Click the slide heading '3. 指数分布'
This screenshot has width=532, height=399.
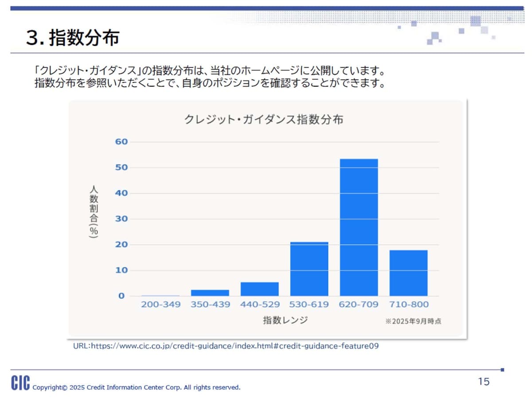click(x=73, y=38)
